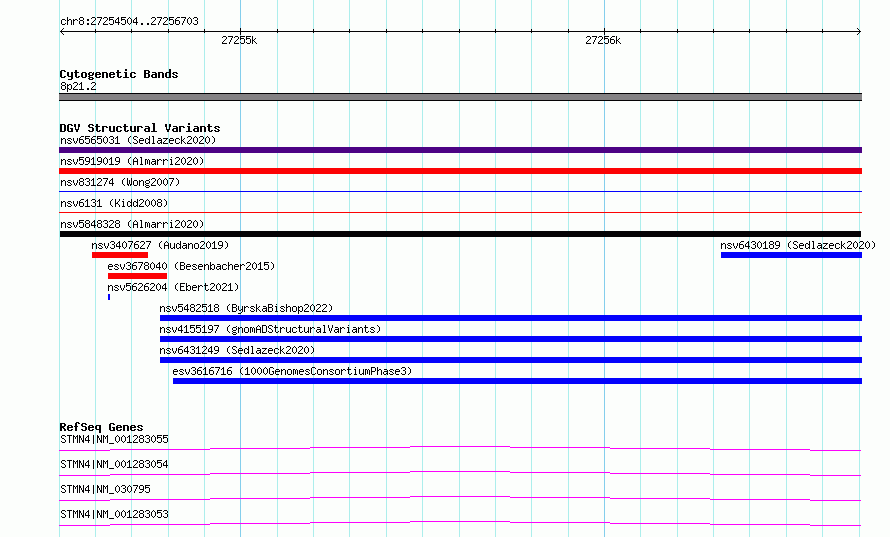
Task: Select the purple nsv6565031 variant bar
Action: point(460,150)
